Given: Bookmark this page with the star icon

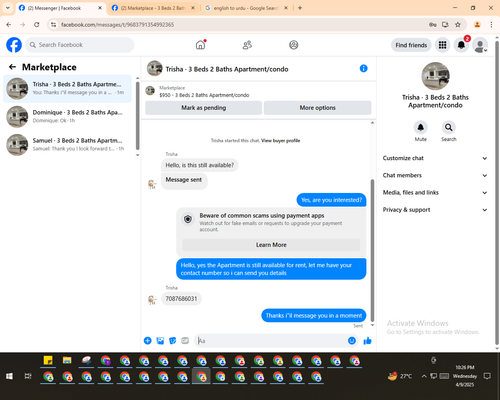Looking at the screenshot, I should click(458, 24).
